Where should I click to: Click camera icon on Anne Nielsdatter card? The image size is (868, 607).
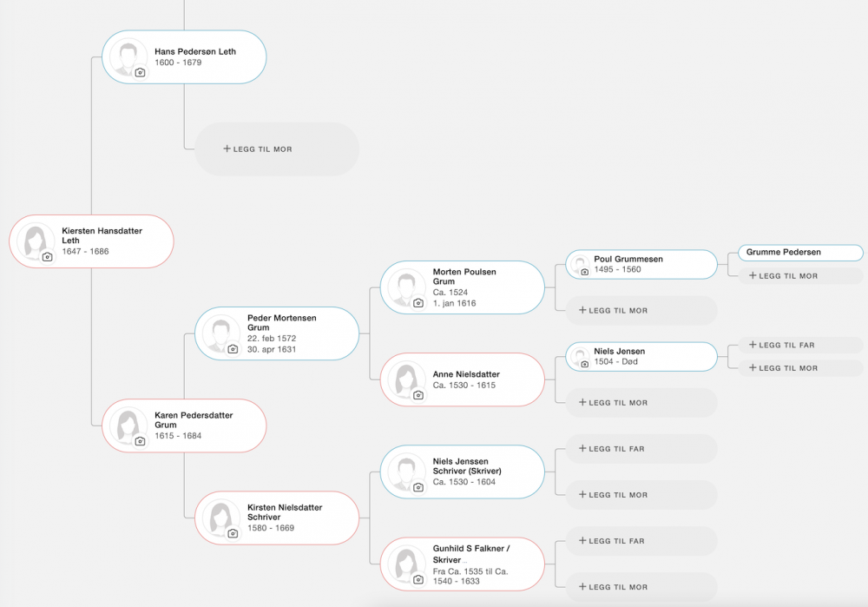click(x=418, y=395)
